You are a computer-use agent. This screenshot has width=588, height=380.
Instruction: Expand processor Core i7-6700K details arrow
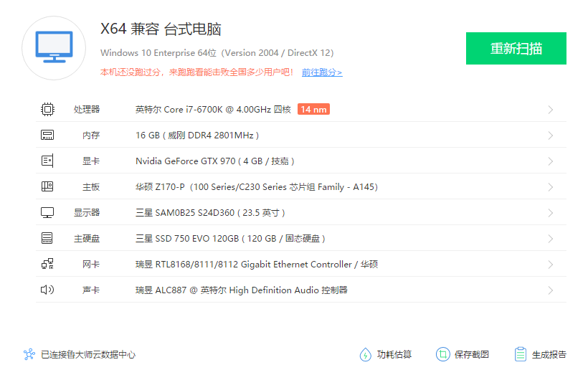tap(551, 110)
